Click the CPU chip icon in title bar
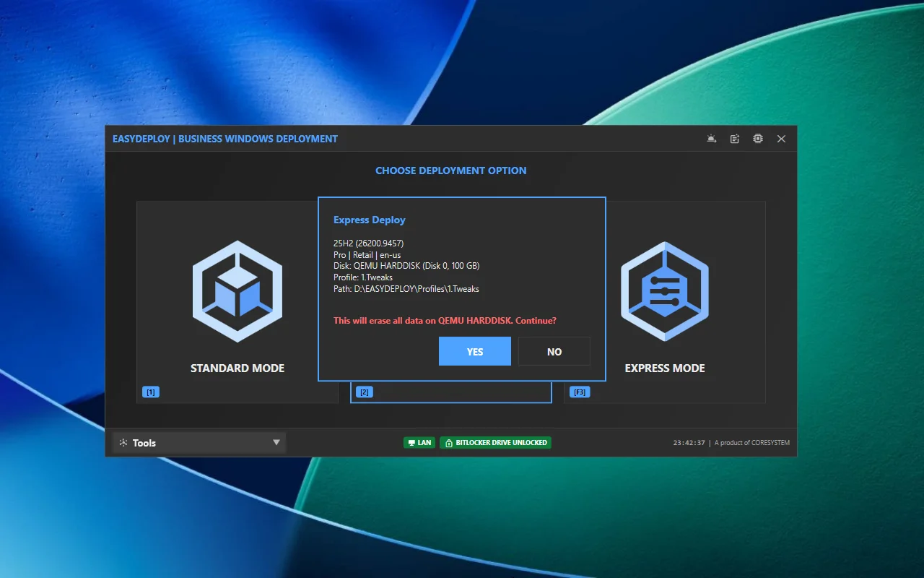Image resolution: width=924 pixels, height=578 pixels. pyautogui.click(x=758, y=139)
